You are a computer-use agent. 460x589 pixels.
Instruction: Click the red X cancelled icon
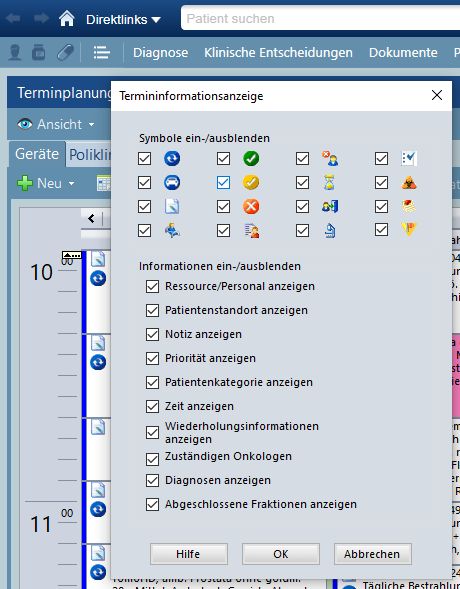pyautogui.click(x=251, y=206)
